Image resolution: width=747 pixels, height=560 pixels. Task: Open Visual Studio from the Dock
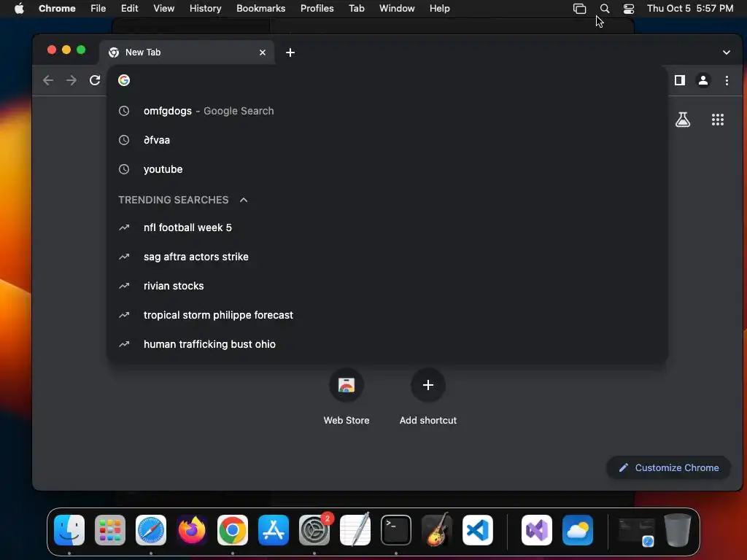[x=537, y=530]
